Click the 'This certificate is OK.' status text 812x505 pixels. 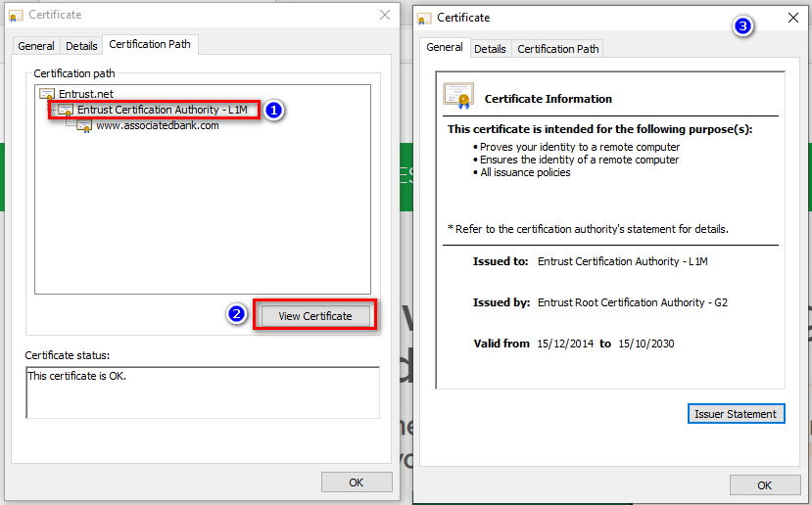(x=77, y=376)
